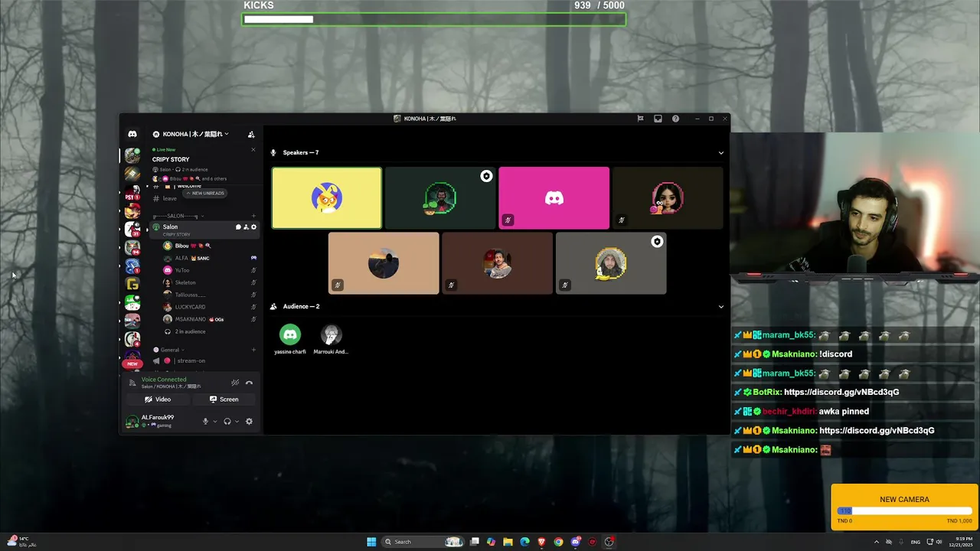Click the Salon invite members icon
Screen dimensions: 980x551
[x=246, y=227]
